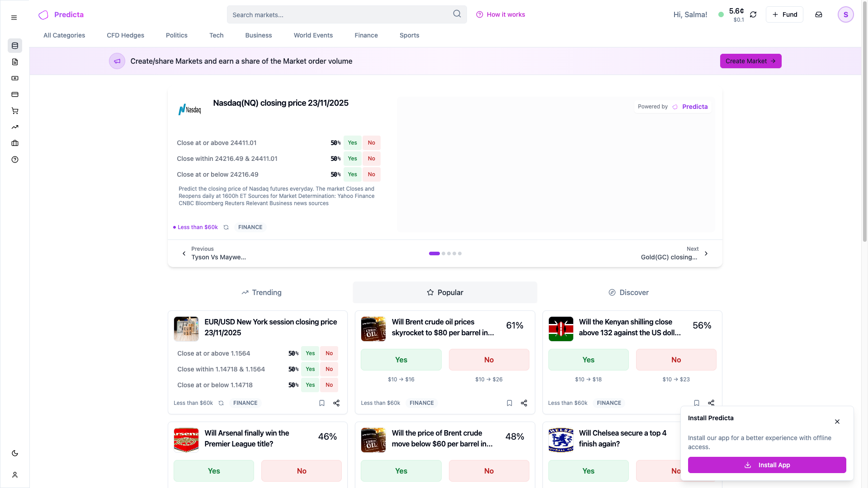Viewport: 868px width, 488px height.
Task: Open the Markets database icon in sidebar
Action: (x=15, y=46)
